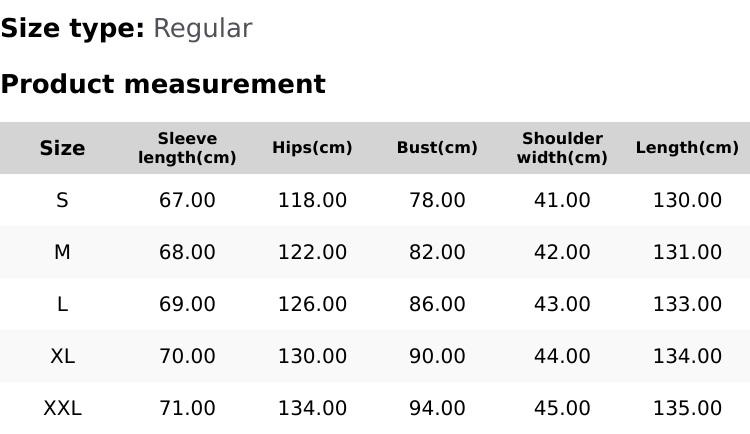Click the XL size row label
750x434 pixels.
pos(62,356)
